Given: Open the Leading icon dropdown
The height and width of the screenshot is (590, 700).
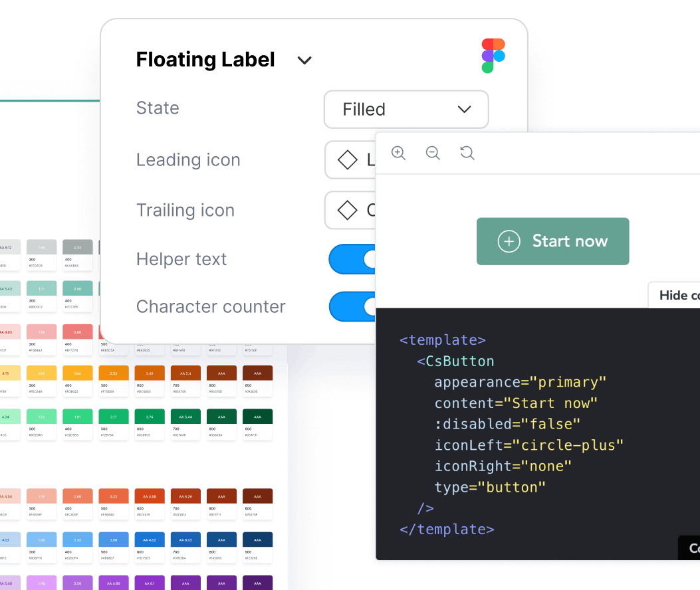Looking at the screenshot, I should pyautogui.click(x=350, y=159).
